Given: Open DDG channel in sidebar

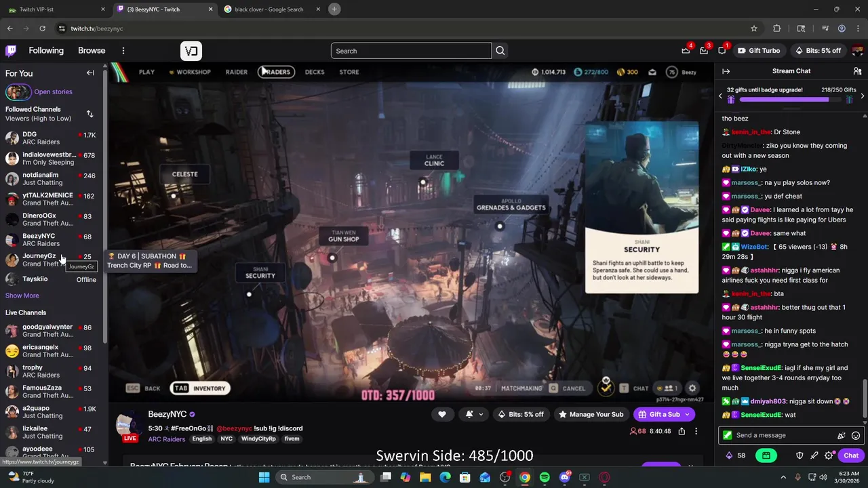Looking at the screenshot, I should (52, 138).
